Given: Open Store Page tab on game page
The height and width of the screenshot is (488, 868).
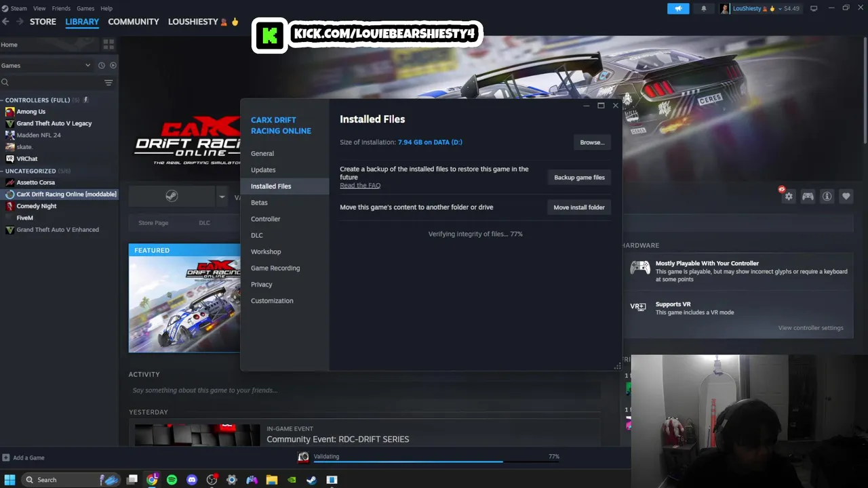Looking at the screenshot, I should coord(153,223).
